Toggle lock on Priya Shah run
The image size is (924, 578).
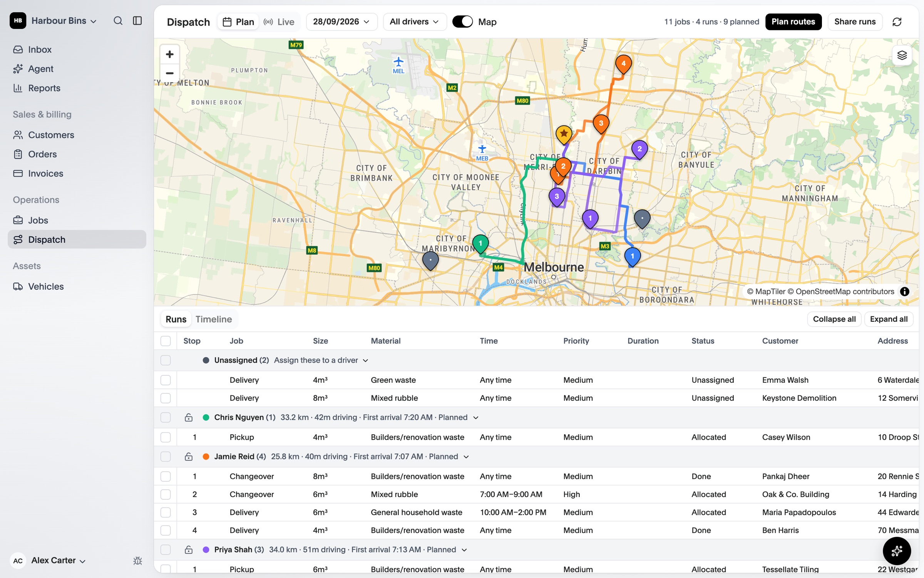[x=188, y=550]
